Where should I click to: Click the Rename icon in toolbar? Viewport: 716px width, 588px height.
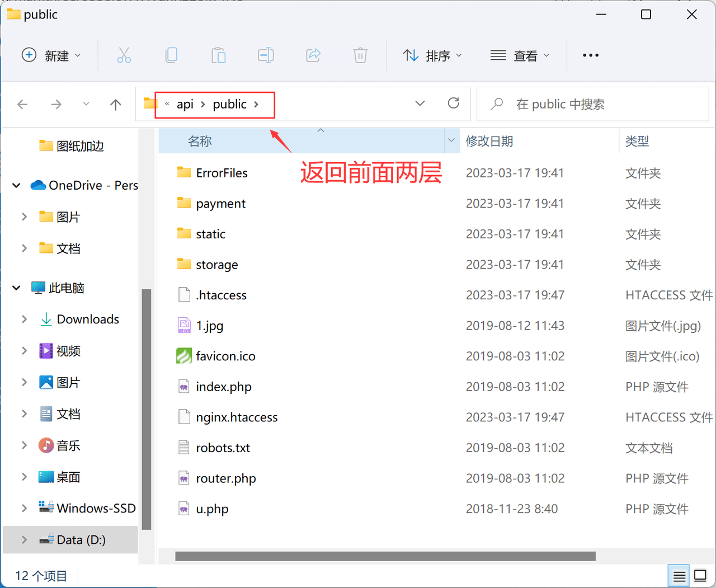[266, 55]
